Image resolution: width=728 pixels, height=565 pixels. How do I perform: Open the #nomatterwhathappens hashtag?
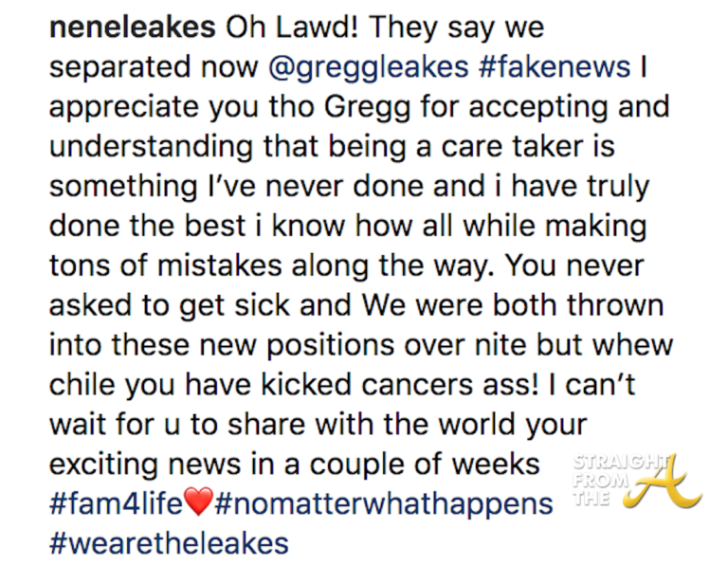coord(384,502)
